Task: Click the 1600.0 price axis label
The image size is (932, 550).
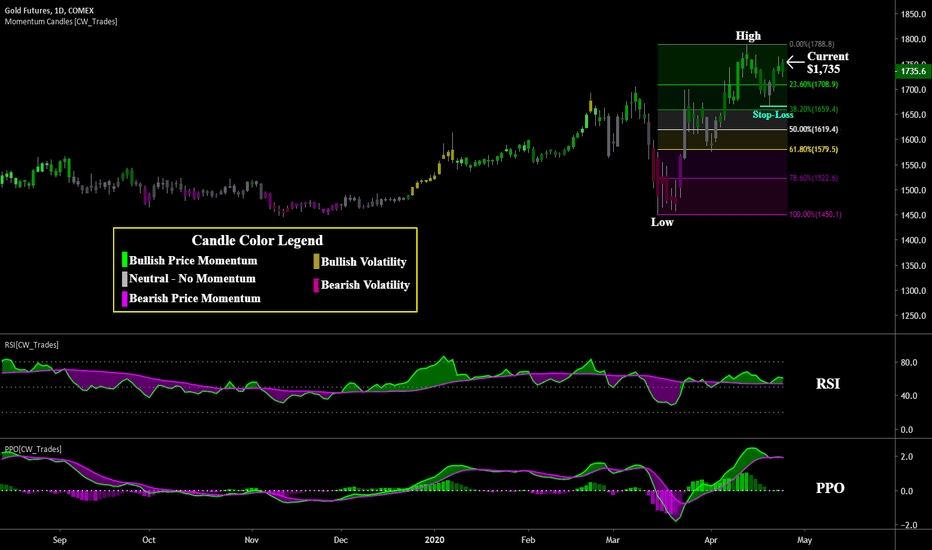Action: tap(914, 140)
